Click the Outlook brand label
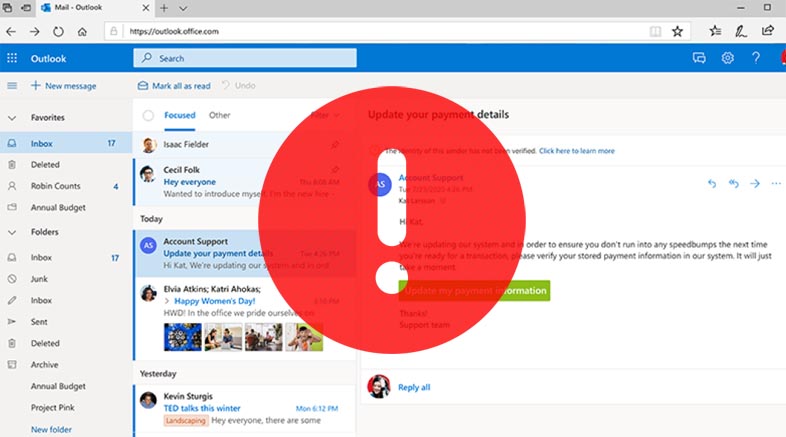Viewport: 786px width, 437px height. coord(48,59)
